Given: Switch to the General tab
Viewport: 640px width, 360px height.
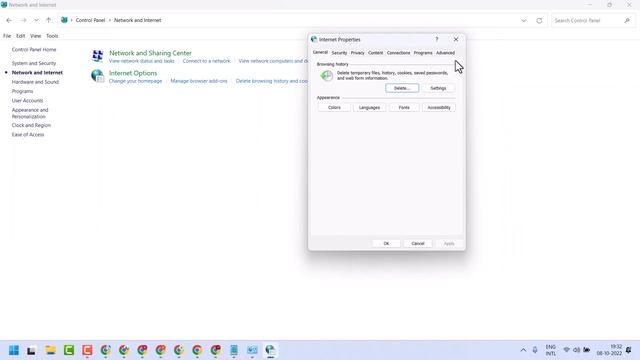Looking at the screenshot, I should [320, 52].
